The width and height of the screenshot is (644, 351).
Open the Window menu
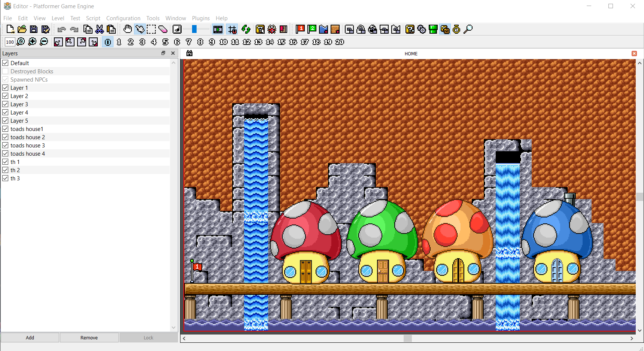coord(176,18)
